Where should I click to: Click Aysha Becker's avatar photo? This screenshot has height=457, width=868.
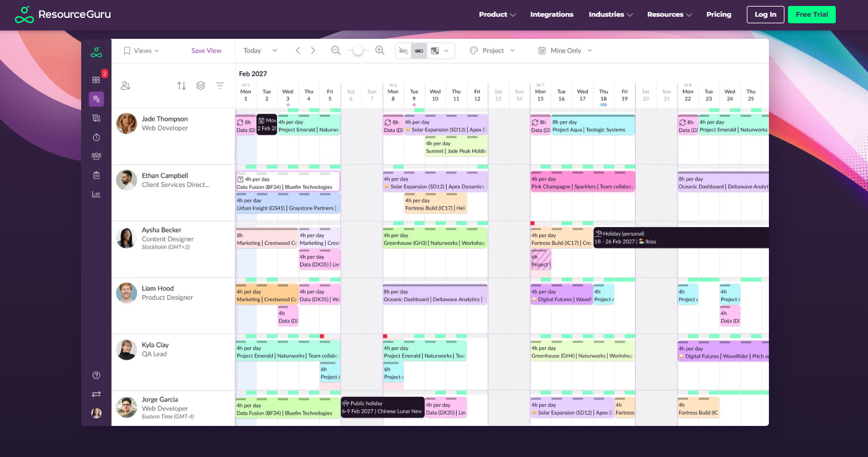[x=127, y=238]
